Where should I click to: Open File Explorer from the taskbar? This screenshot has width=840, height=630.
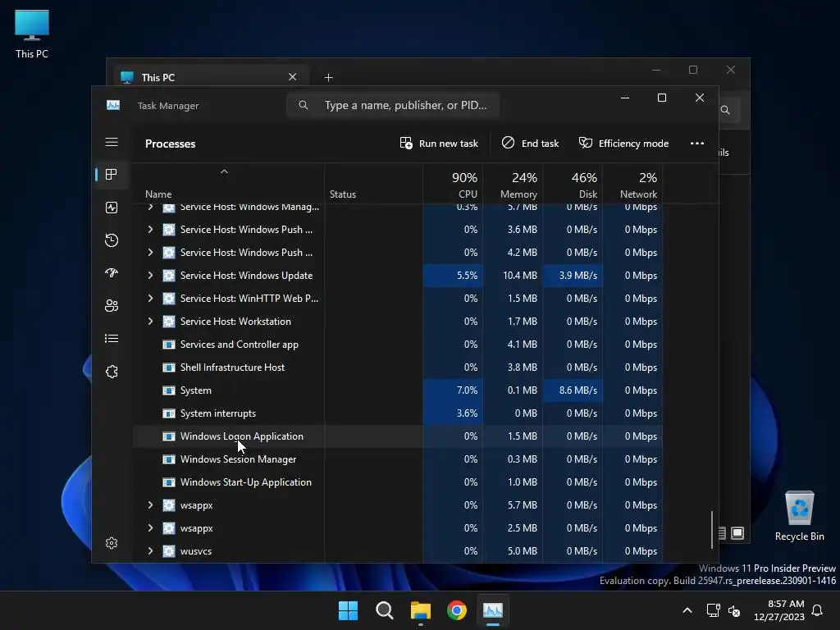(421, 610)
